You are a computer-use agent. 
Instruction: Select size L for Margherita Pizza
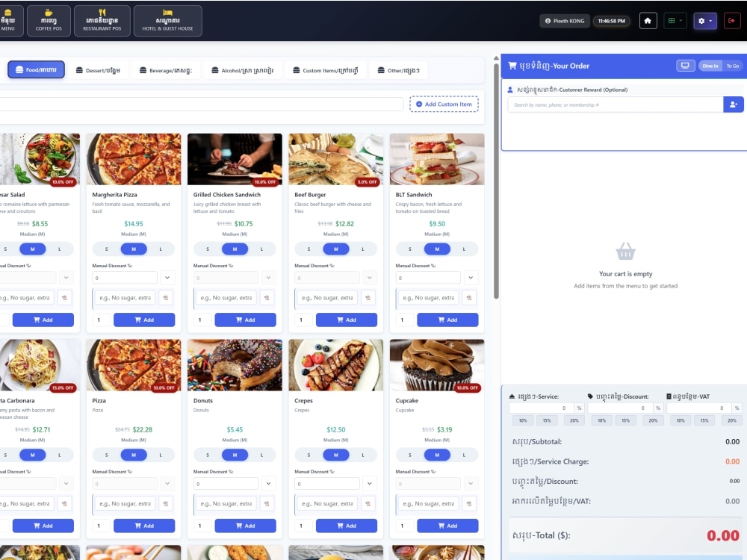click(161, 249)
